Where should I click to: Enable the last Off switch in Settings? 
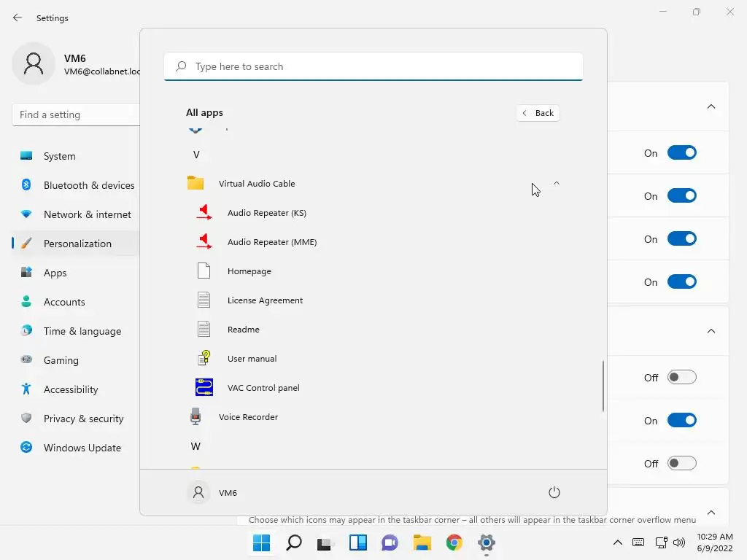coord(682,463)
